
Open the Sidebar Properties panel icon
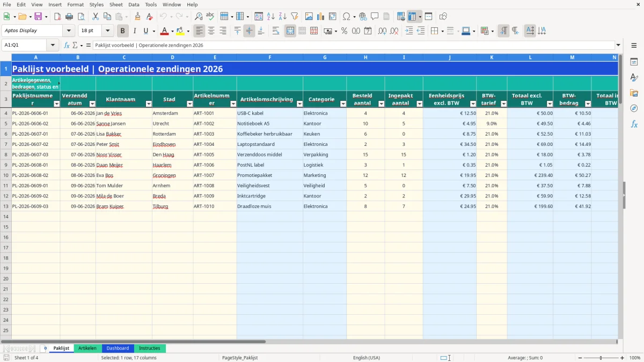pyautogui.click(x=634, y=62)
